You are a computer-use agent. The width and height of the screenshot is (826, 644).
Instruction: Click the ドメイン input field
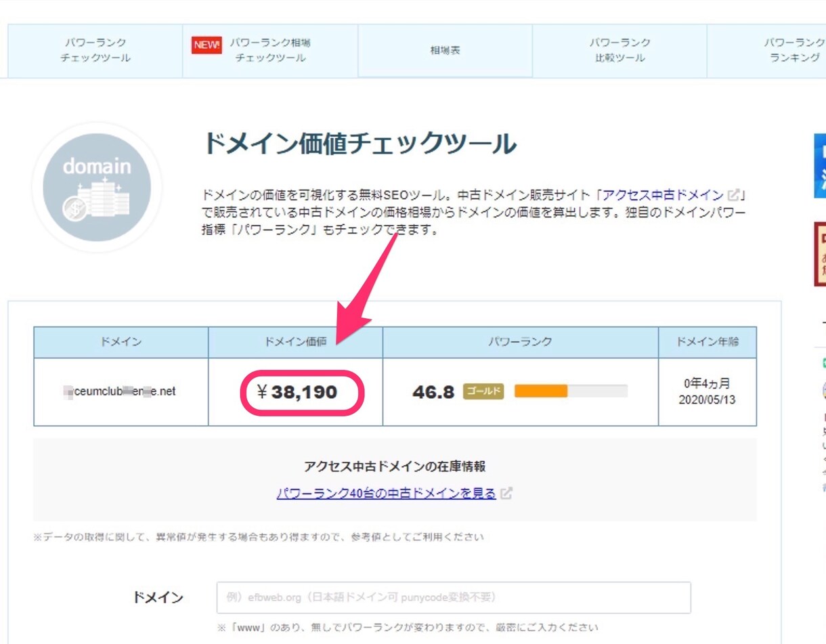tap(454, 597)
